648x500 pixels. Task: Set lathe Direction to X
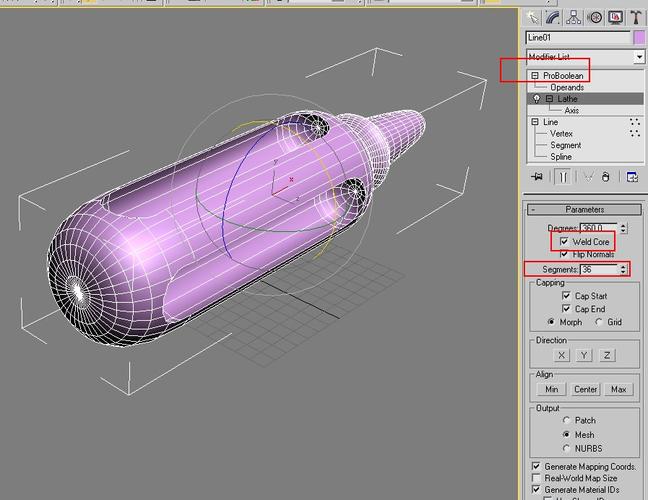coord(561,355)
